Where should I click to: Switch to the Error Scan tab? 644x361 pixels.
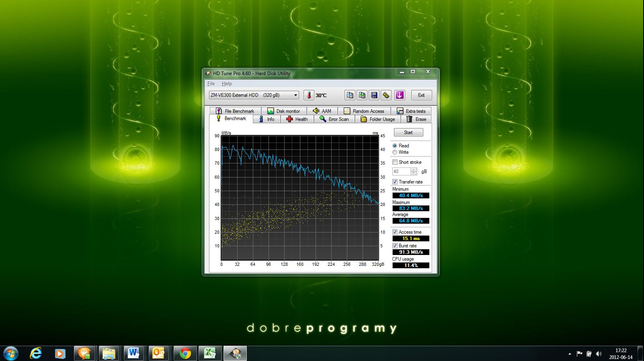point(334,119)
